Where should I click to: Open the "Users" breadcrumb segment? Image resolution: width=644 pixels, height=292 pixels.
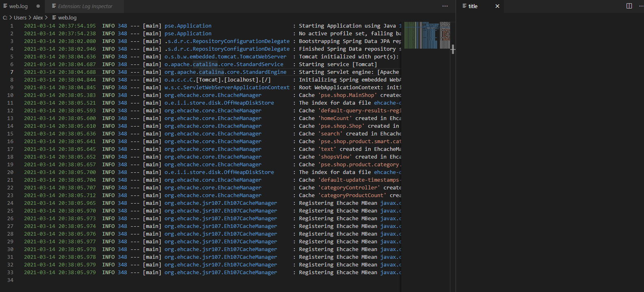(20, 17)
